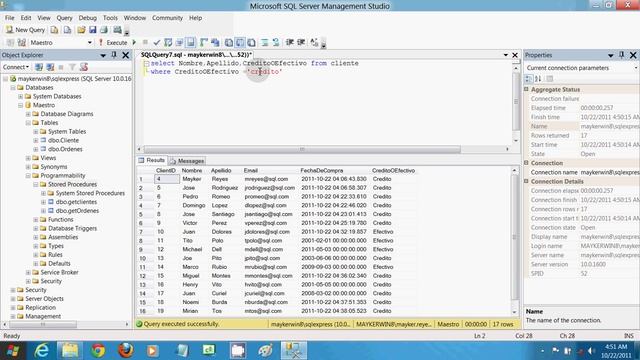Collapse the Databases tree node

pos(13,88)
